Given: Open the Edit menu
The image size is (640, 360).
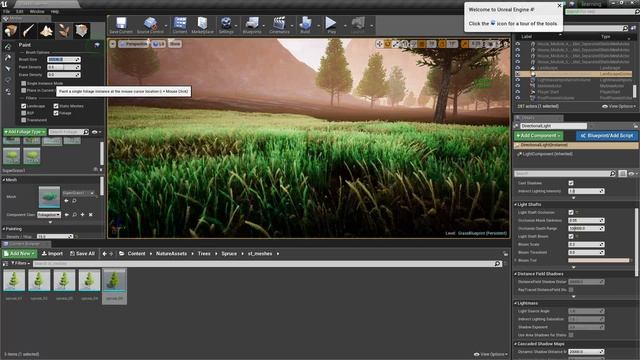Looking at the screenshot, I should click(x=20, y=11).
